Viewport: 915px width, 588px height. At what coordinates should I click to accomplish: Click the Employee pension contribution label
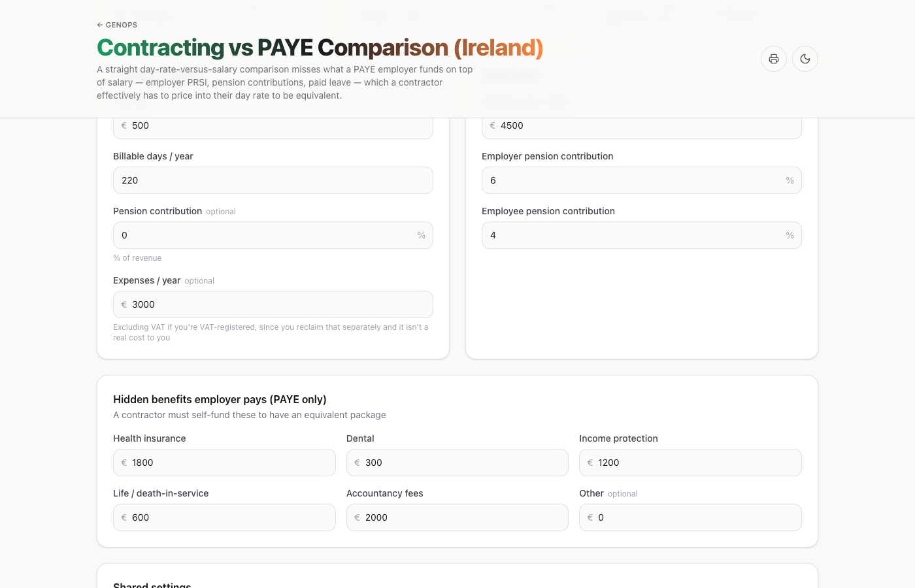[x=548, y=211]
